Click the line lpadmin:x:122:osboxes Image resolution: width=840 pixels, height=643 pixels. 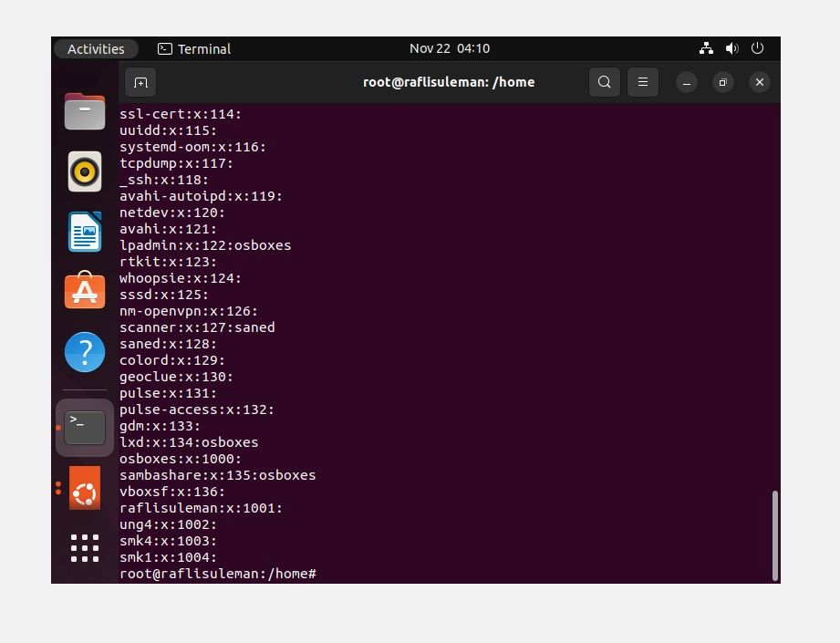205,245
